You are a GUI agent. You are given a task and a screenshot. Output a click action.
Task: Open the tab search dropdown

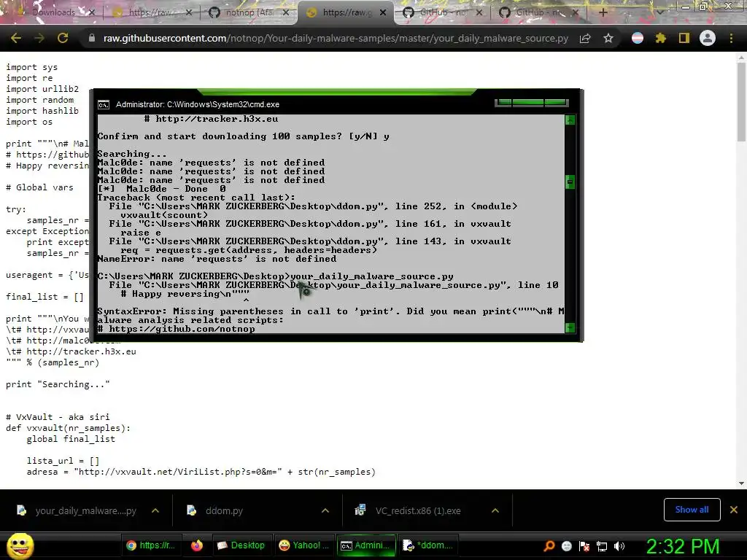[659, 12]
